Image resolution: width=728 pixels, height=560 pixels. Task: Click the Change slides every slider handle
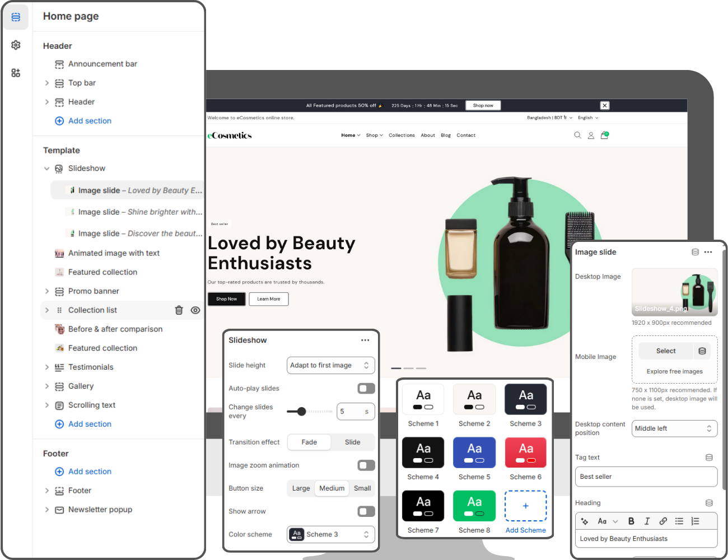click(301, 412)
